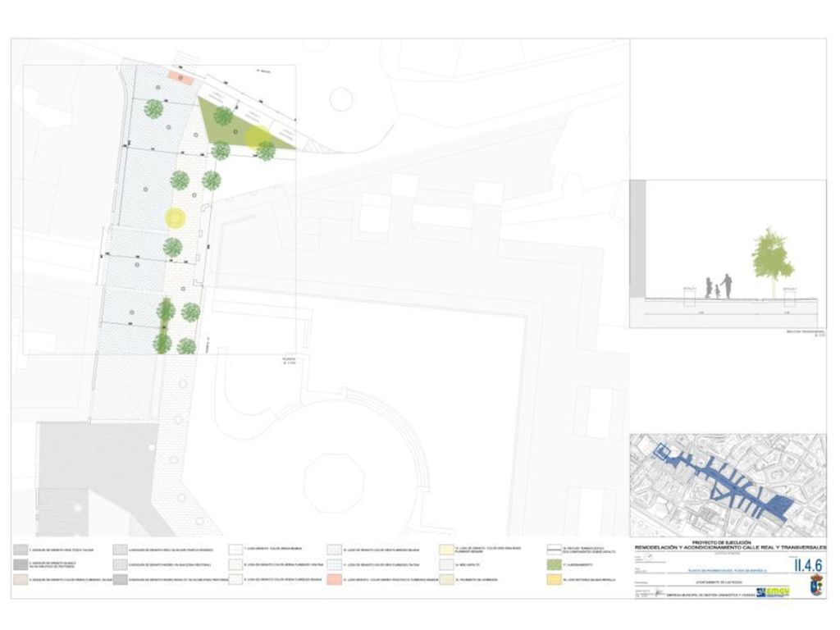Click legend swatch 3, sand-colored granite paver
Screen dimensions: 840x630
coord(21,580)
